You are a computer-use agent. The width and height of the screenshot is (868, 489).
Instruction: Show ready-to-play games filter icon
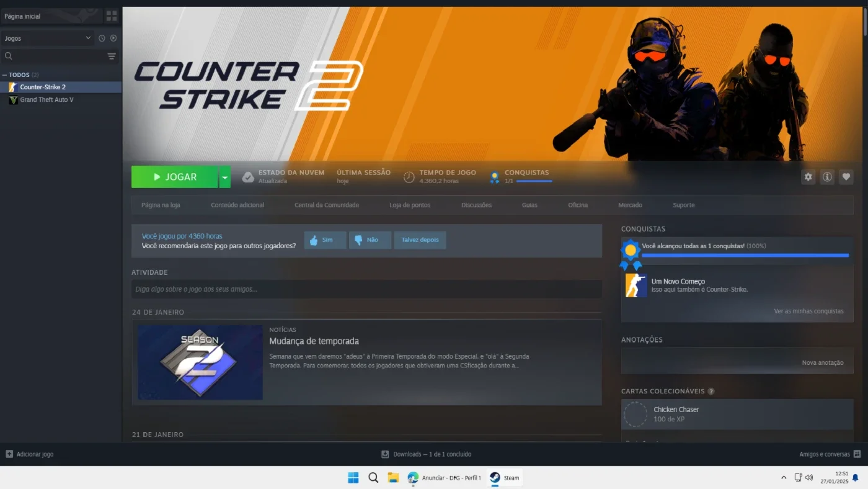click(x=113, y=38)
